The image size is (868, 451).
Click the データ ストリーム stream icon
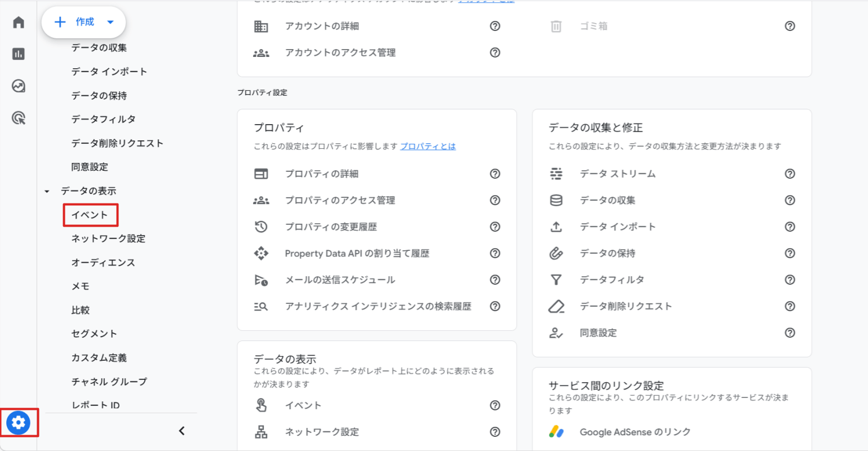point(556,174)
